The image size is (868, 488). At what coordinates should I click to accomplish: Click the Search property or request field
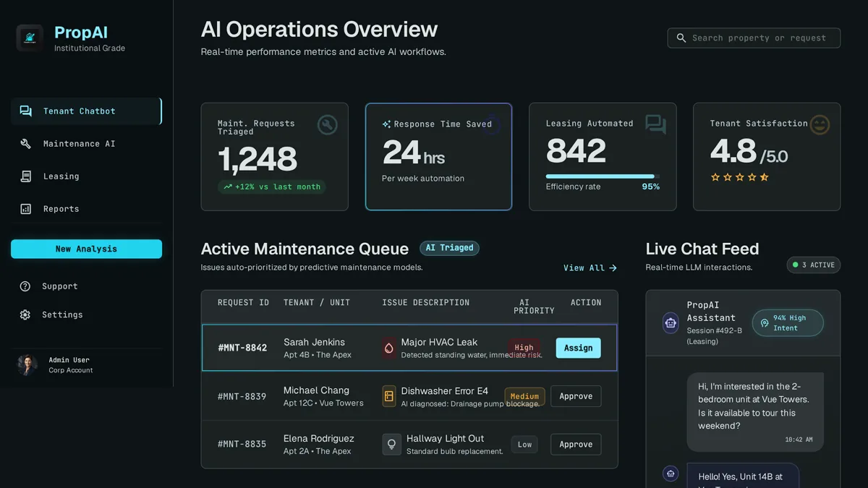tap(754, 38)
